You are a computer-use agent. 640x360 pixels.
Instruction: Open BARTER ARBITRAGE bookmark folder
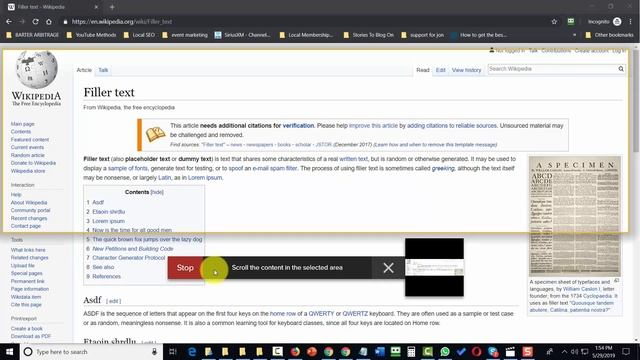pyautogui.click(x=33, y=35)
